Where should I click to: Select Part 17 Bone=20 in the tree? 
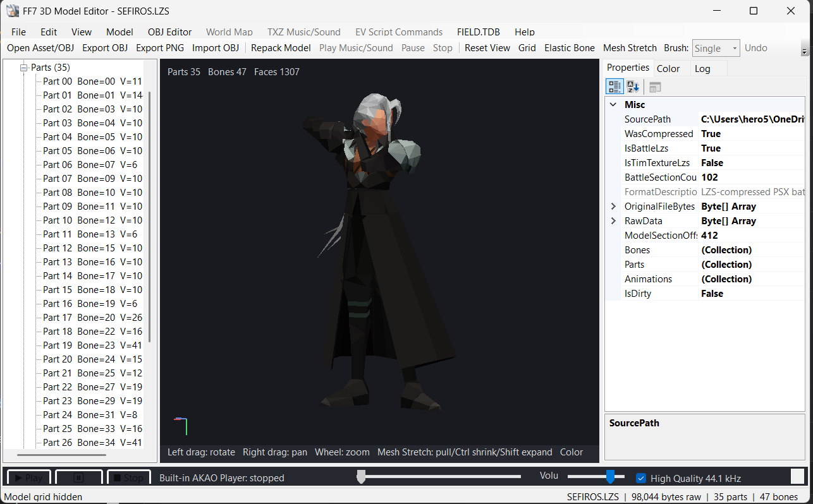[92, 318]
